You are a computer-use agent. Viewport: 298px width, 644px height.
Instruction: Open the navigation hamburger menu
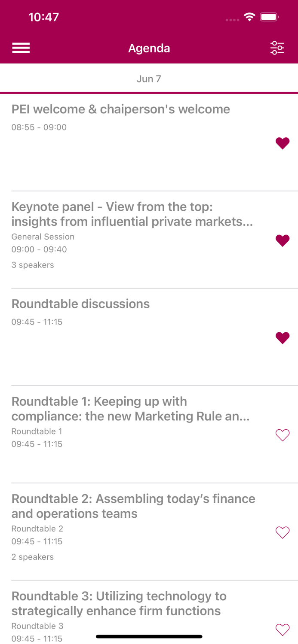click(x=21, y=47)
